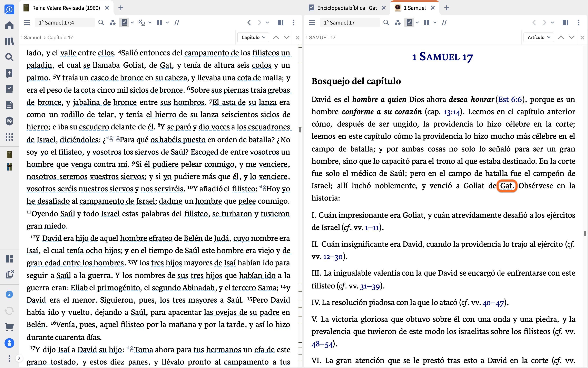The height and width of the screenshot is (368, 588).
Task: Expand left panel's history dropdown arrow
Action: (x=267, y=23)
